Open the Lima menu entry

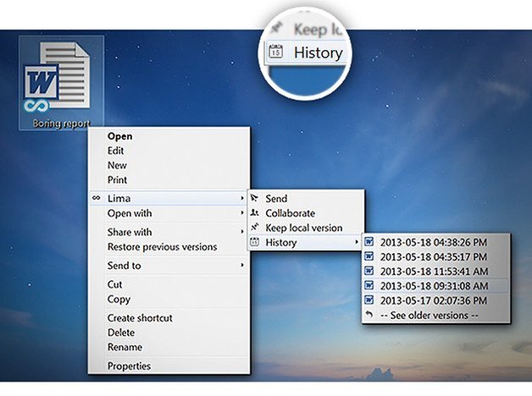(169, 198)
